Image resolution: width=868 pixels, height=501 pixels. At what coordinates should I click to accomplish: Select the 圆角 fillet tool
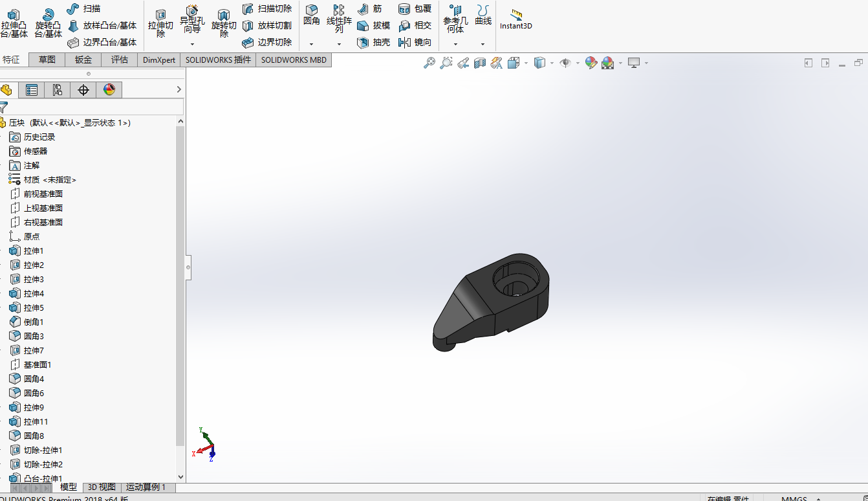pos(312,16)
